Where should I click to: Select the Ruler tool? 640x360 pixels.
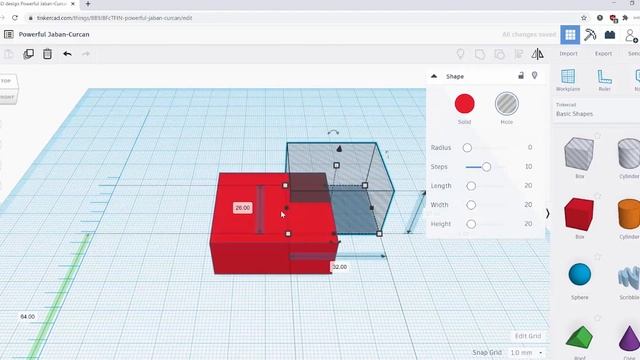click(604, 80)
